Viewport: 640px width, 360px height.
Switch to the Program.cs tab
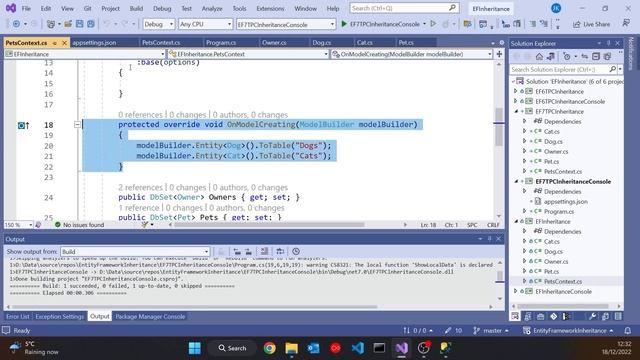(221, 42)
